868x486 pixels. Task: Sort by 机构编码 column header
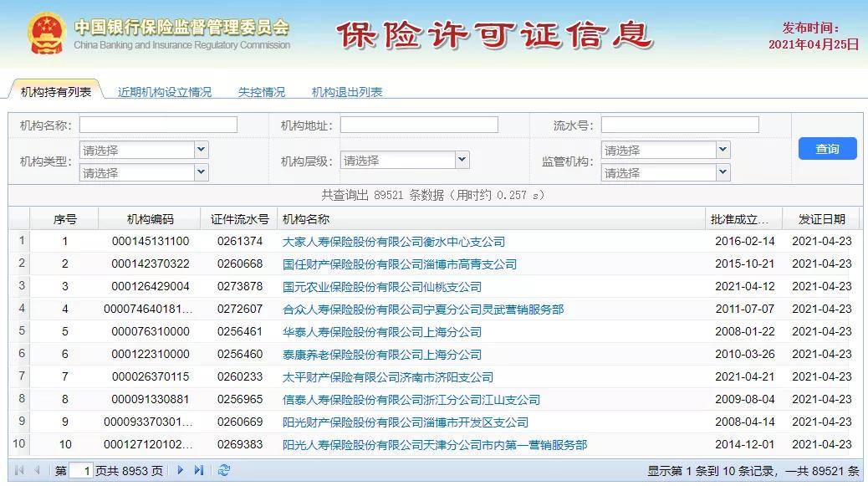tap(150, 219)
